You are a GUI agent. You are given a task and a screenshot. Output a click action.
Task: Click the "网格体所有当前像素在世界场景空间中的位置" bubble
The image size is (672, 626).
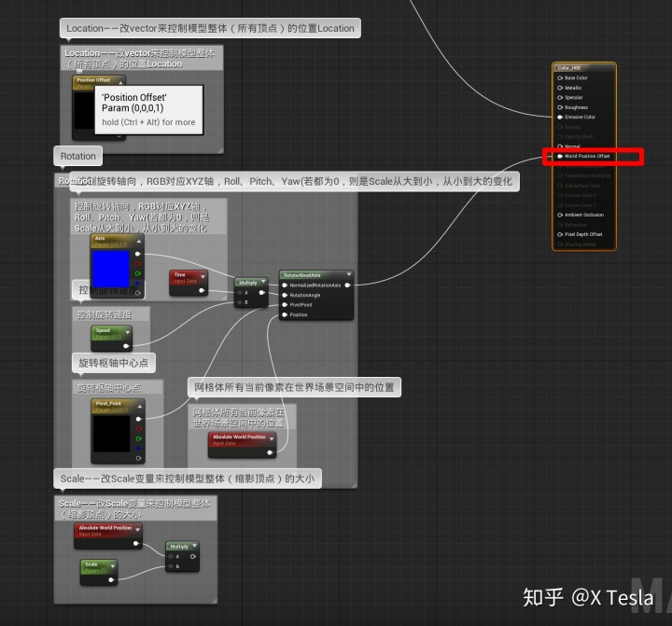(294, 387)
